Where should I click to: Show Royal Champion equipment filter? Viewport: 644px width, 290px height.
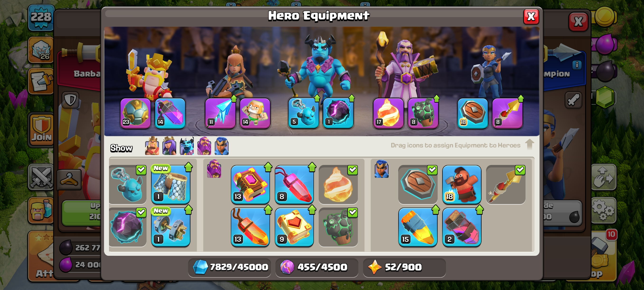[x=222, y=146]
